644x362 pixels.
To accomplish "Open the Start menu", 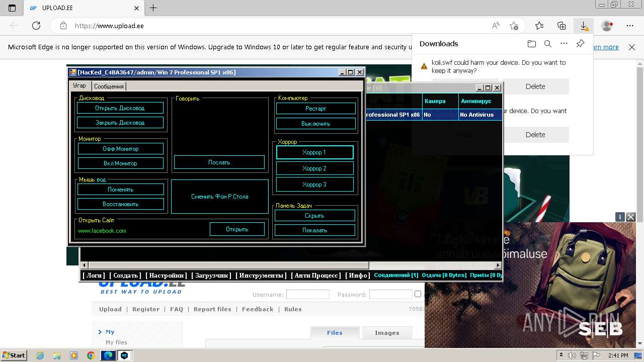I will click(x=14, y=355).
